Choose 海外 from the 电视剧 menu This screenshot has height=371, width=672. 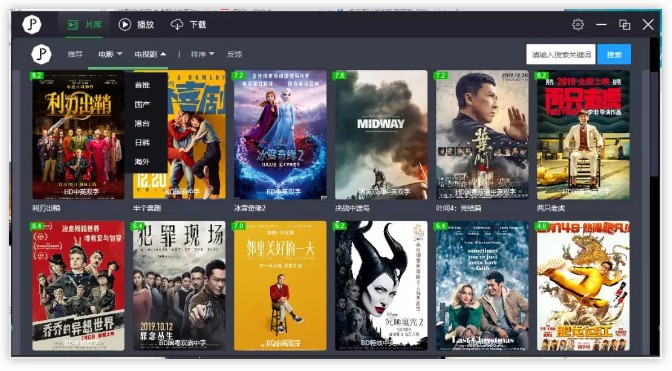tap(142, 162)
